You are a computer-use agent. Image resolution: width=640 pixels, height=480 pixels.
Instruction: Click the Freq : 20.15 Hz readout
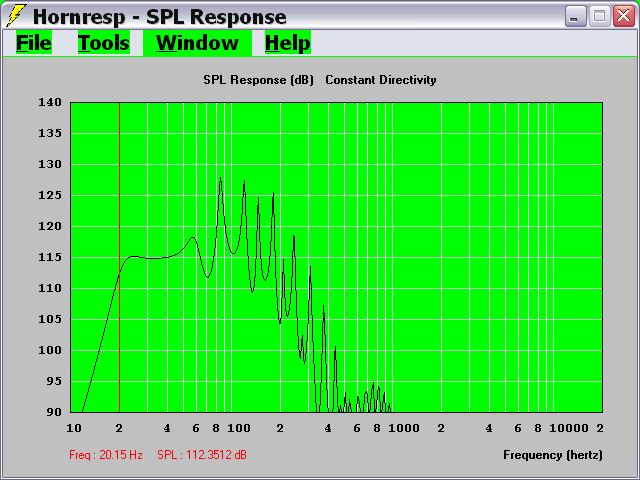106,455
